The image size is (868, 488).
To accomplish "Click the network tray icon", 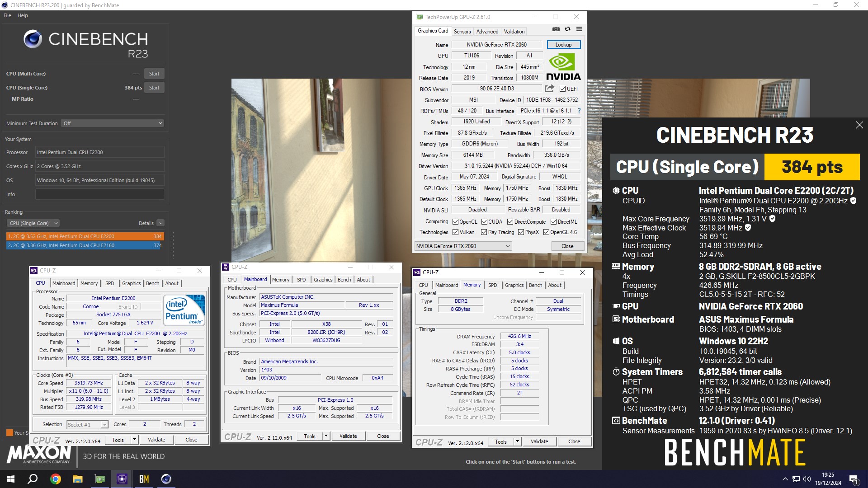I will (796, 479).
